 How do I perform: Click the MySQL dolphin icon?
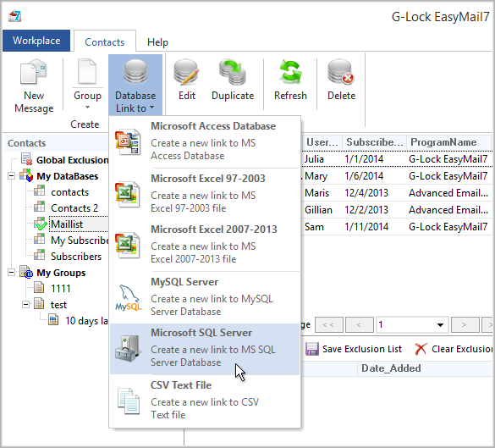tap(129, 297)
